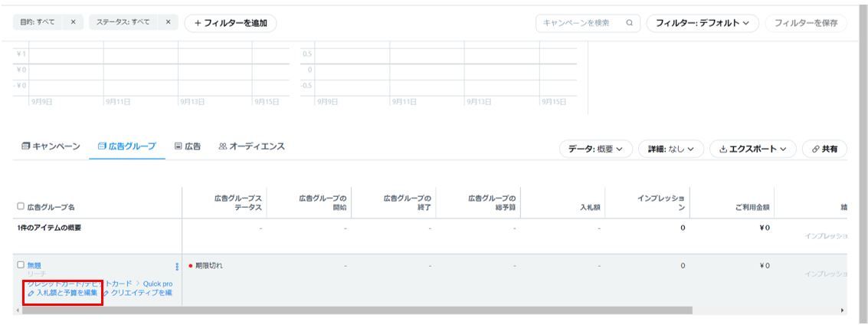Sort by 広告グループの開始 column header
This screenshot has width=868, height=325.
323,202
